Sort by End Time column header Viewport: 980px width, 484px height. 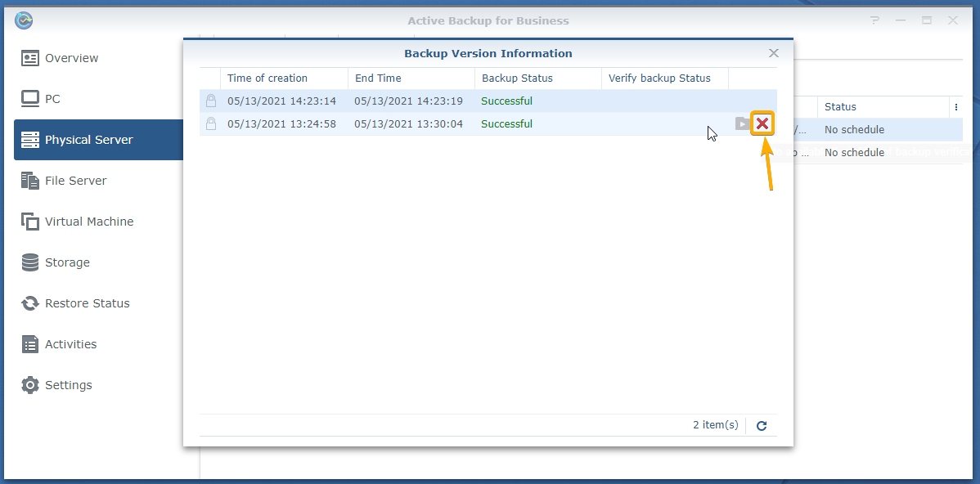[376, 78]
